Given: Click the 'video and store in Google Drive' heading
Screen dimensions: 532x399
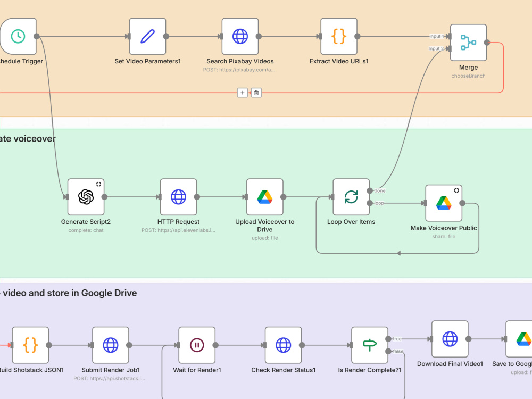Looking at the screenshot, I should (70, 293).
